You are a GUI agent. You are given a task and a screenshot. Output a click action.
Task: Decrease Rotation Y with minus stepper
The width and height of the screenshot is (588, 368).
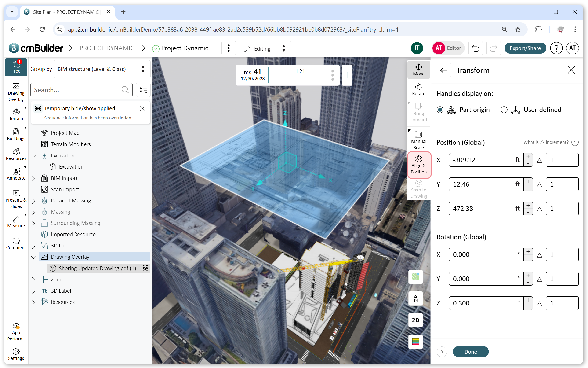click(528, 282)
